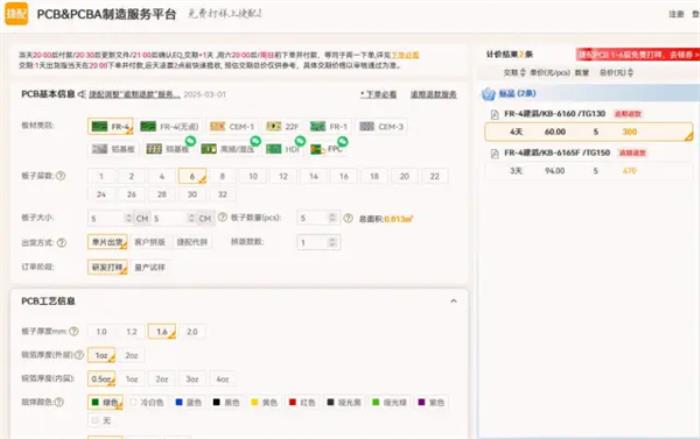Click stepper arrows on first board size field
This screenshot has height=439, width=700.
129,218
